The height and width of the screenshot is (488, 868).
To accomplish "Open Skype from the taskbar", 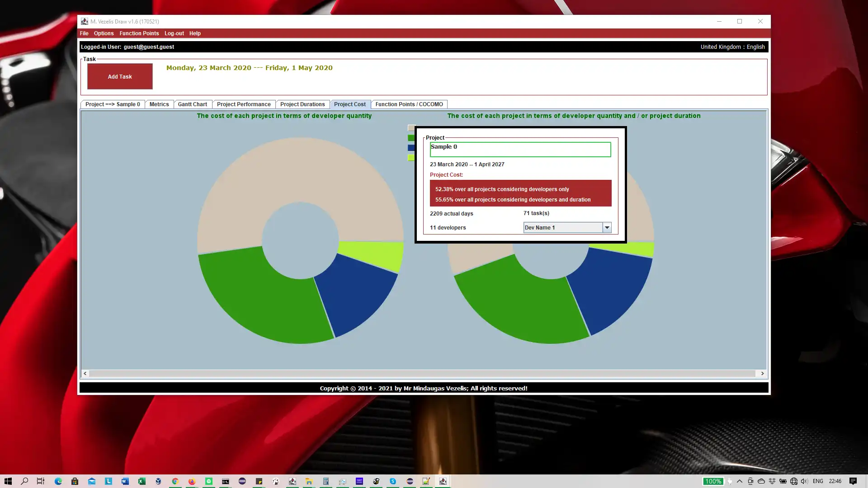I will (x=393, y=481).
